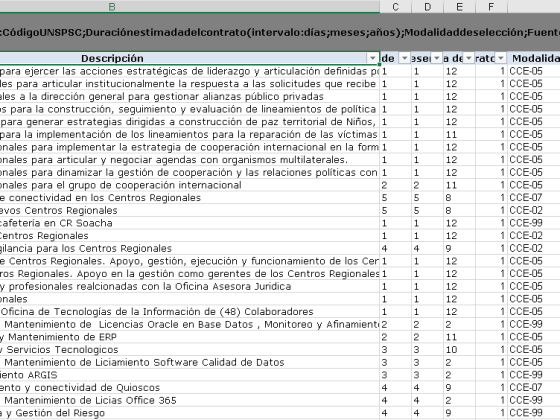Select cell about gestionar alianzas público privadas
560x420 pixels.
(x=190, y=96)
